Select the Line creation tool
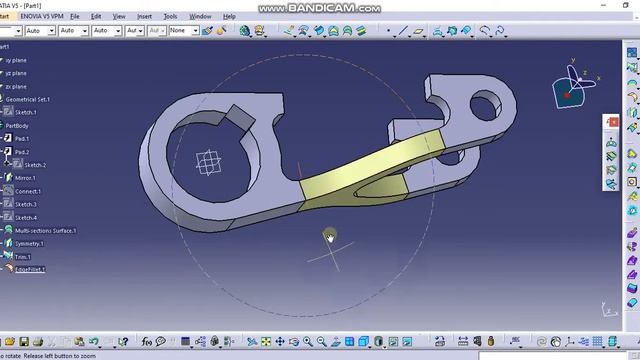Screen dimensions: 640x360 [x=403, y=31]
